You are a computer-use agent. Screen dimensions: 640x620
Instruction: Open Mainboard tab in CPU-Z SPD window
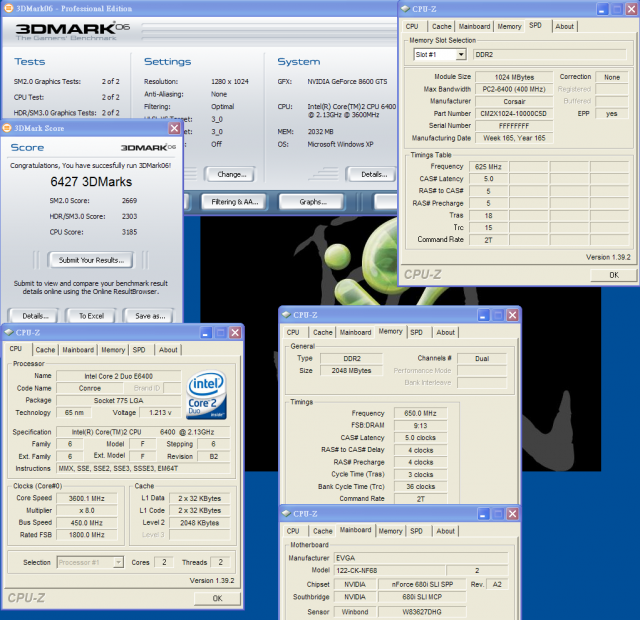[474, 27]
